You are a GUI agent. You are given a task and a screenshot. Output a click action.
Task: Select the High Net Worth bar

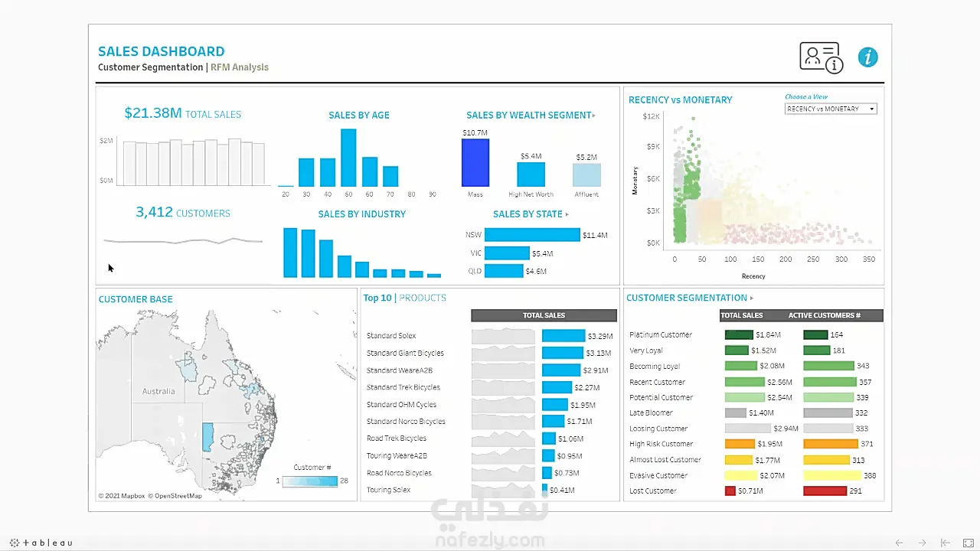click(531, 174)
